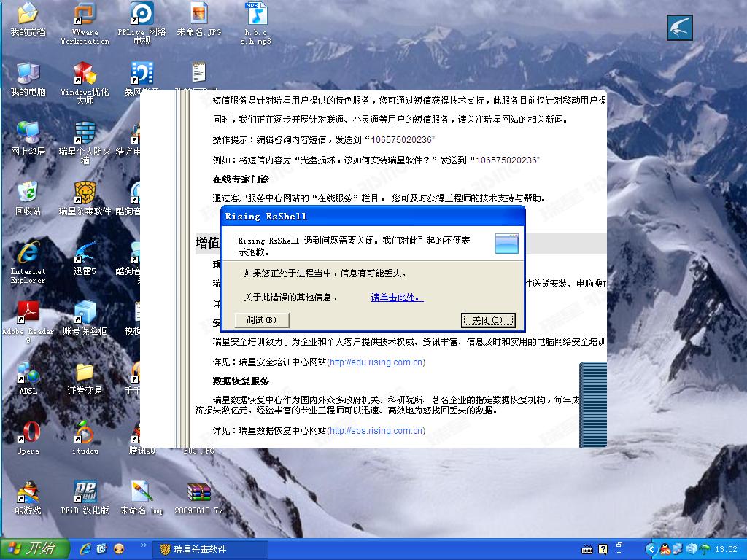Click the green umbrella Rising tray icon
747x560 pixels.
(x=704, y=550)
